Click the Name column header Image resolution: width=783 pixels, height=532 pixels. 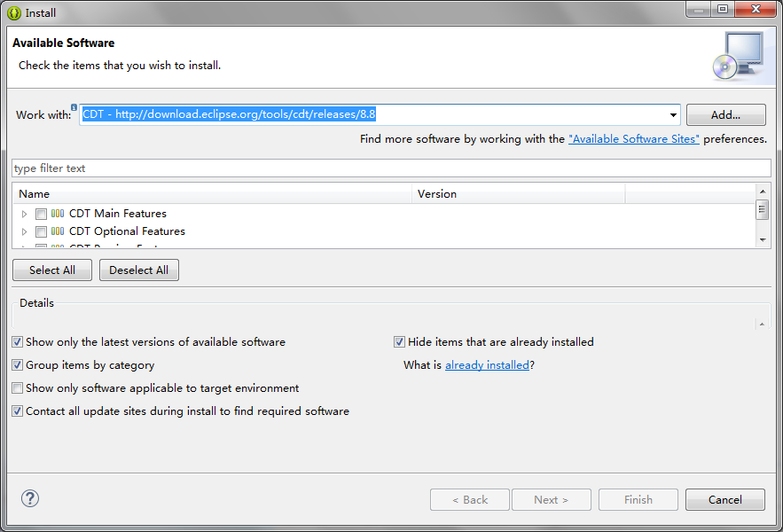pos(212,194)
